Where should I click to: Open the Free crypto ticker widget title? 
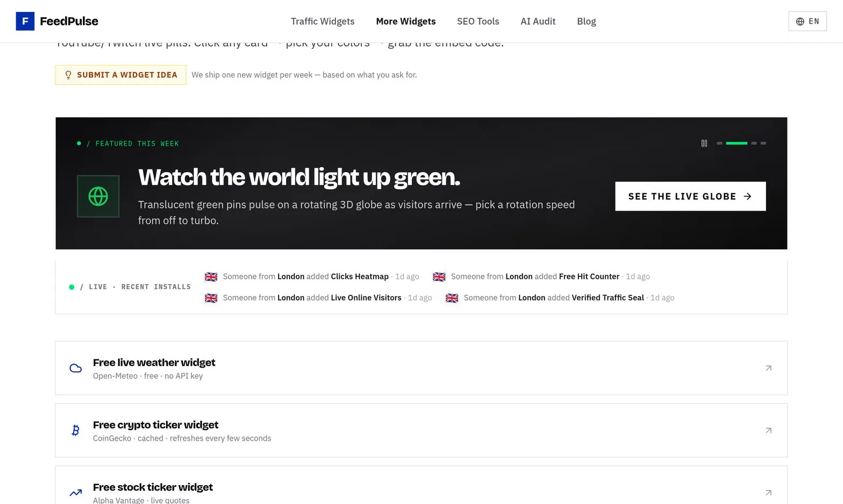(x=156, y=425)
